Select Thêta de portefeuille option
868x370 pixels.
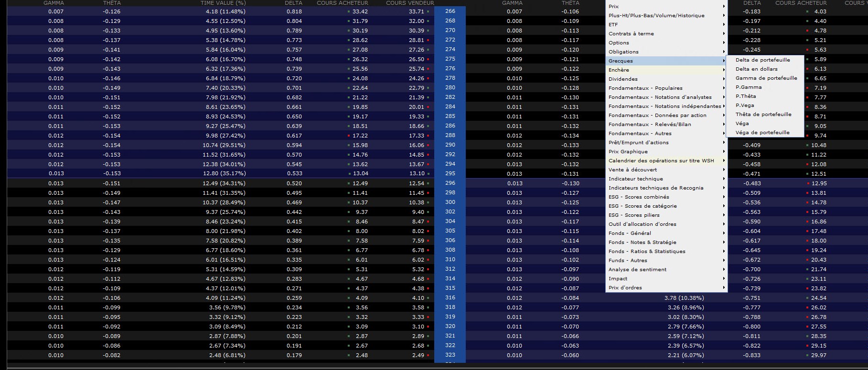[x=763, y=114]
